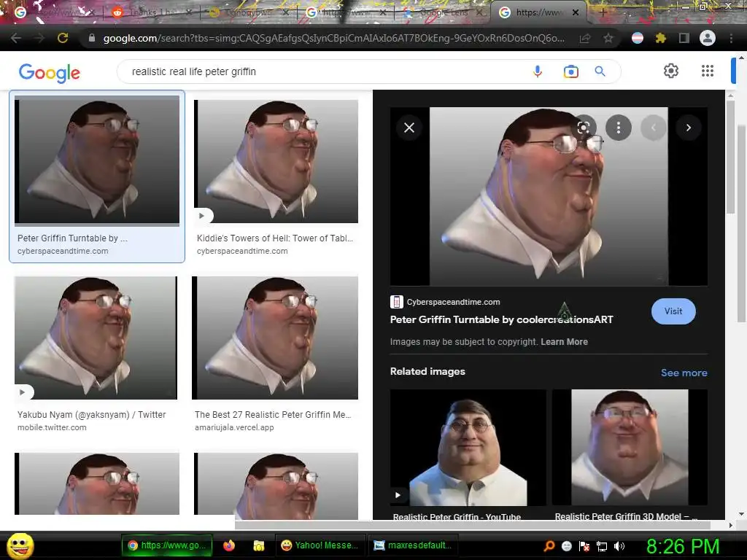Click the far-right page scrollbar thumb
747x560 pixels.
point(741,224)
